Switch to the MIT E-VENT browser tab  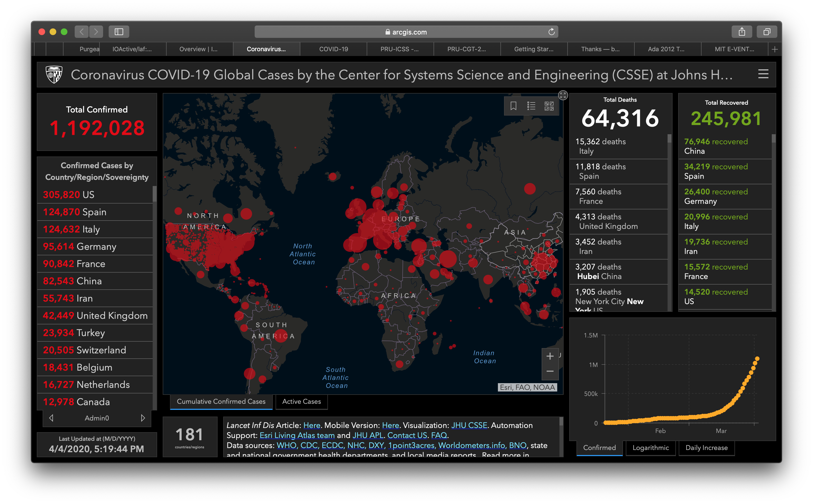click(x=734, y=49)
